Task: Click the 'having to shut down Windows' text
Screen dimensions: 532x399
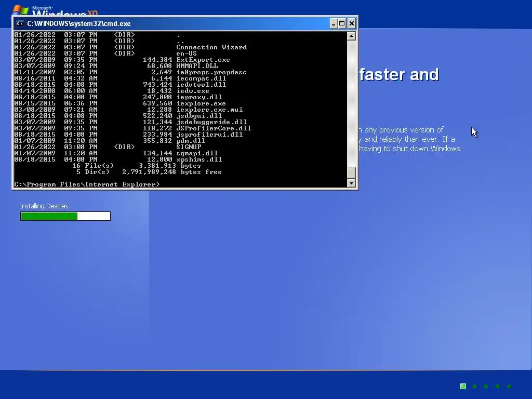Action: coord(409,149)
